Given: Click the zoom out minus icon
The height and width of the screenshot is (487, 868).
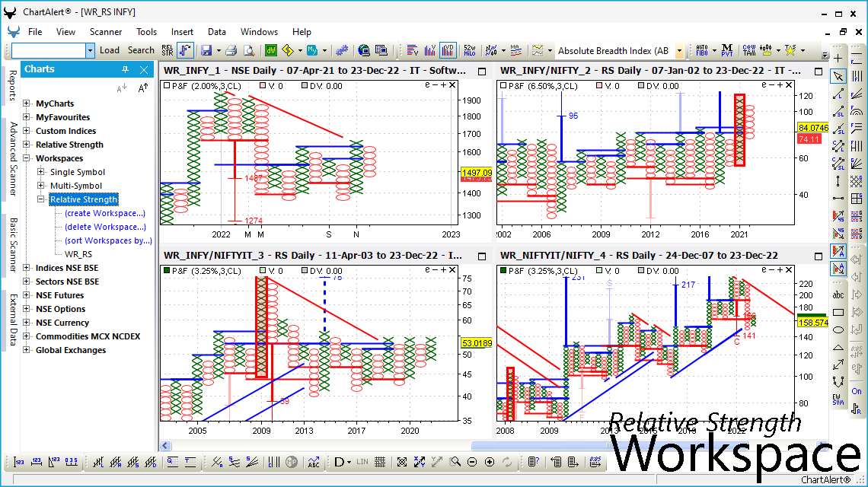Looking at the screenshot, I should [x=472, y=462].
